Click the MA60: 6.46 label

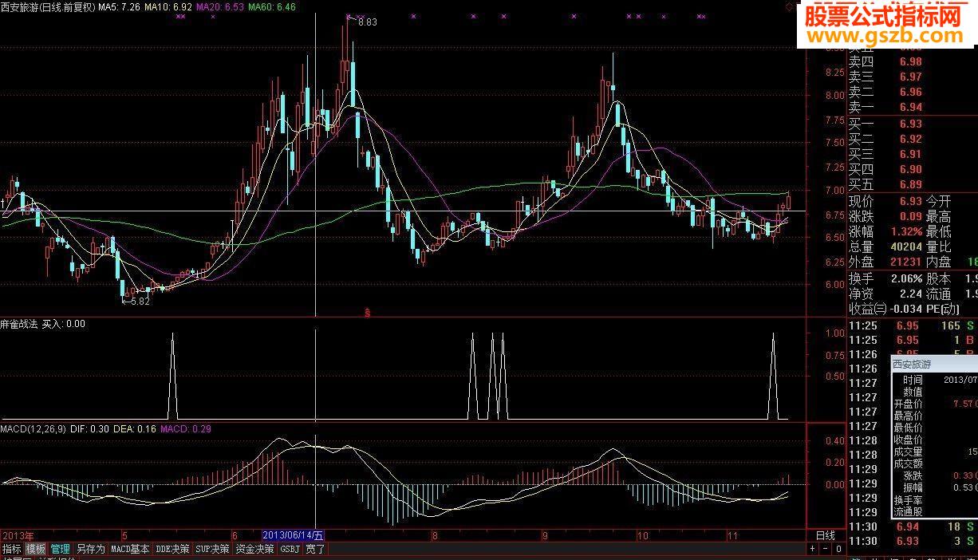[272, 7]
